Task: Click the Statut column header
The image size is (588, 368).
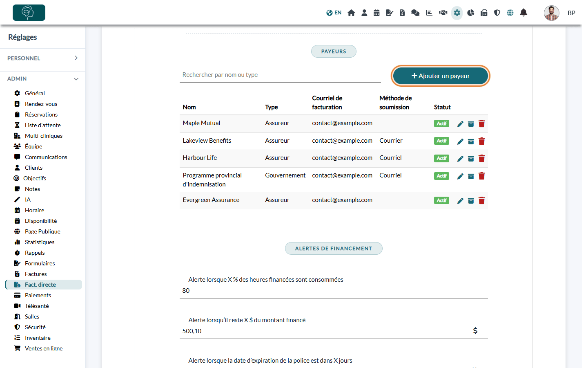Action: pos(442,107)
